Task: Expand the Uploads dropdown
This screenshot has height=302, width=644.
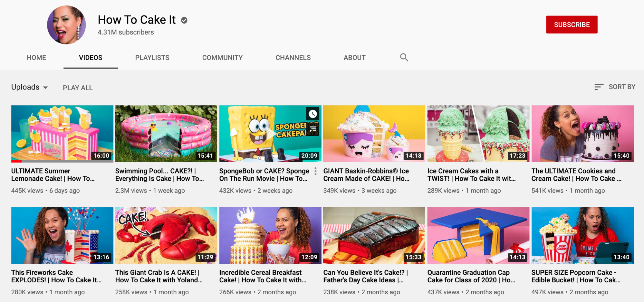Action: point(29,87)
